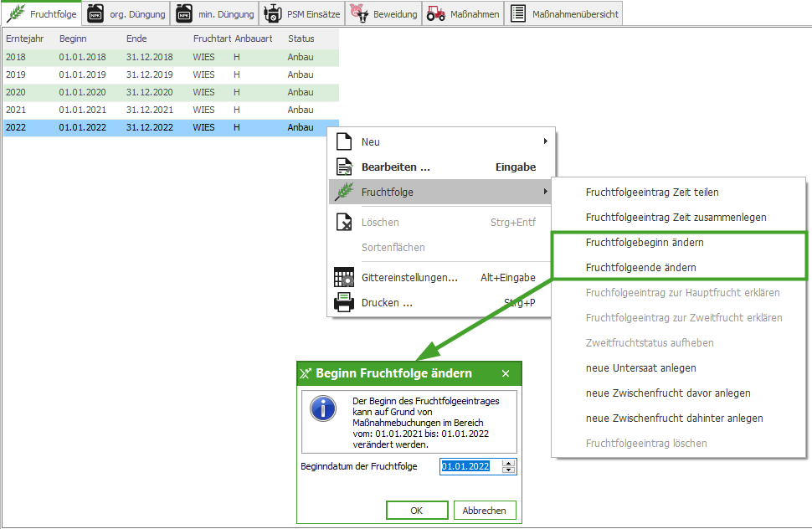Click the Drucken printer icon
This screenshot has height=529, width=812.
[344, 303]
